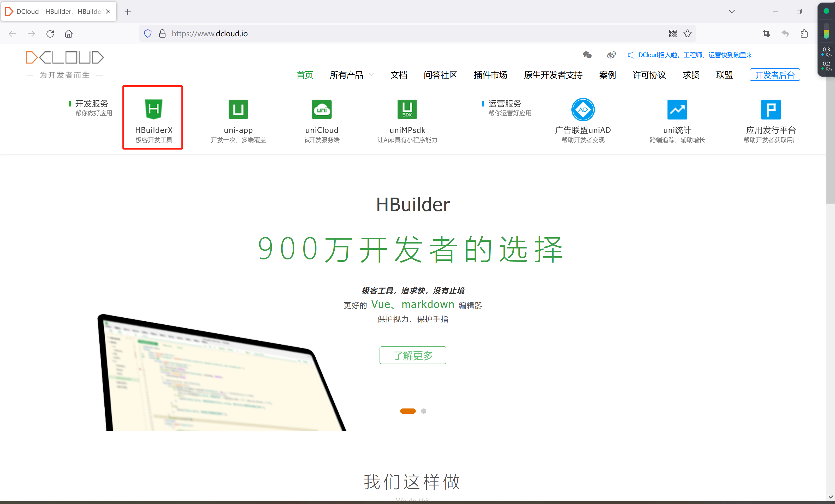Close the DCloud browser tab
This screenshot has height=504, width=835.
pos(108,11)
